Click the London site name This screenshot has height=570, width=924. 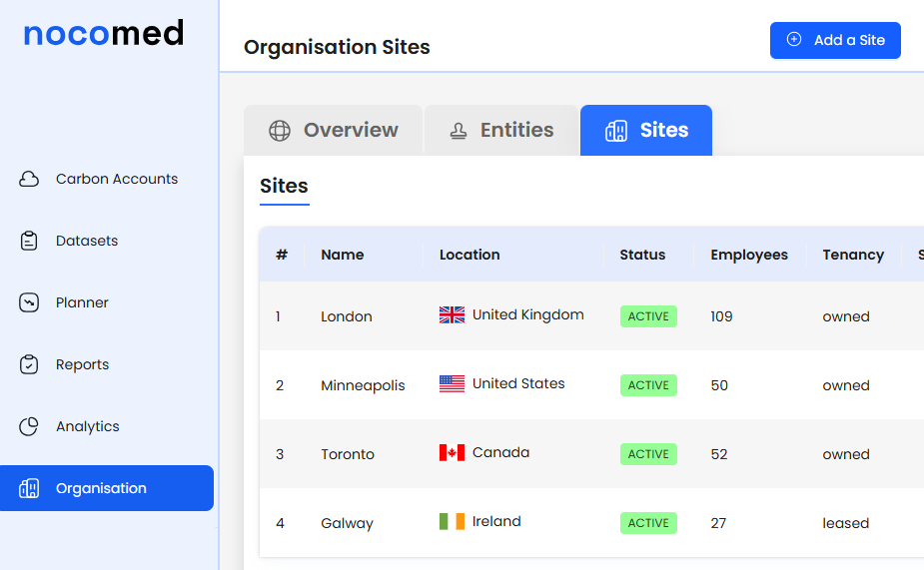pyautogui.click(x=347, y=316)
